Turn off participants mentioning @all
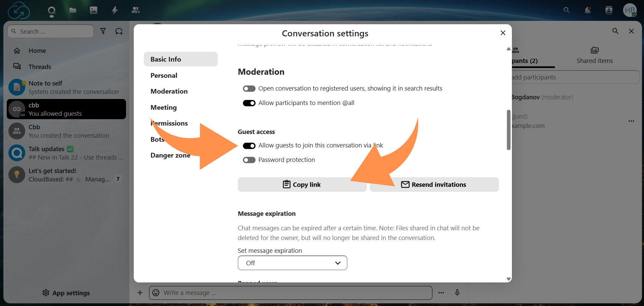The width and height of the screenshot is (644, 306). (249, 103)
